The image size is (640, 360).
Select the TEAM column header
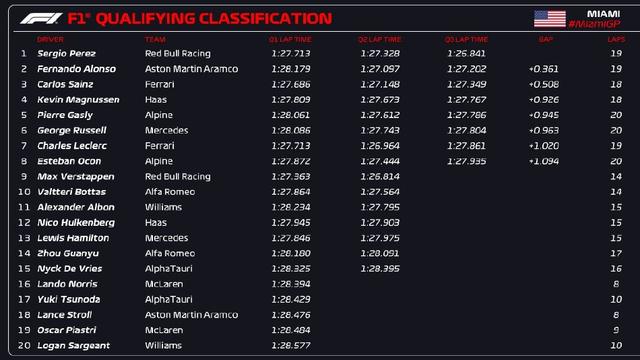(155, 40)
